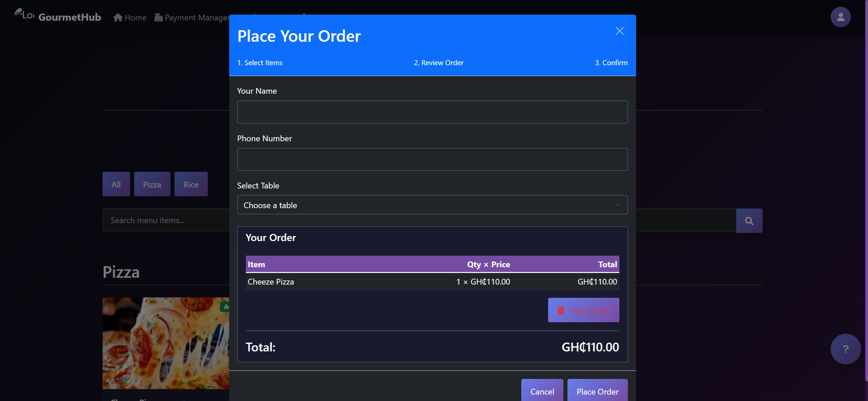Go to the Review Order step
868x401 pixels.
(438, 62)
